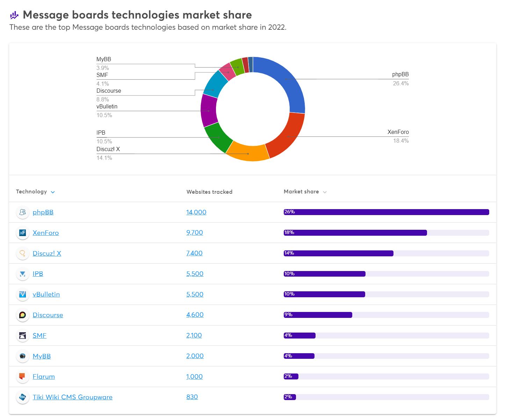Viewport: 506px width, 420px height.
Task: Sort by Technology column chevron
Action: [x=53, y=192]
